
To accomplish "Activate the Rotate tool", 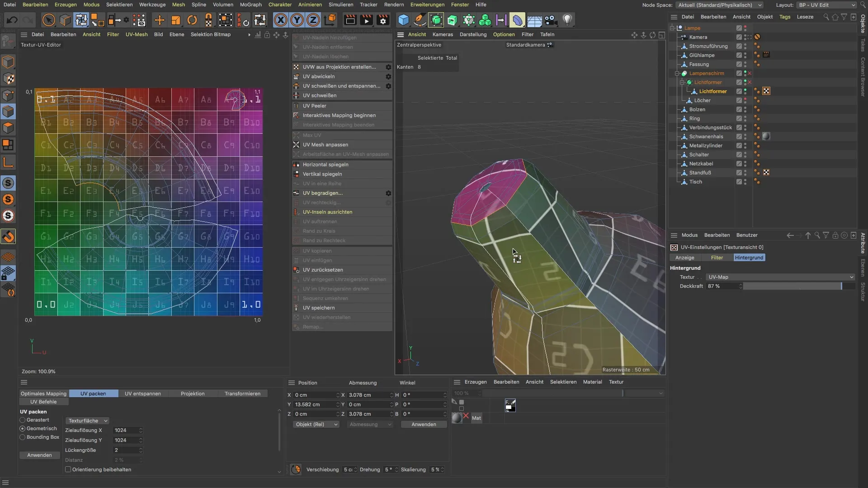I will pyautogui.click(x=192, y=20).
